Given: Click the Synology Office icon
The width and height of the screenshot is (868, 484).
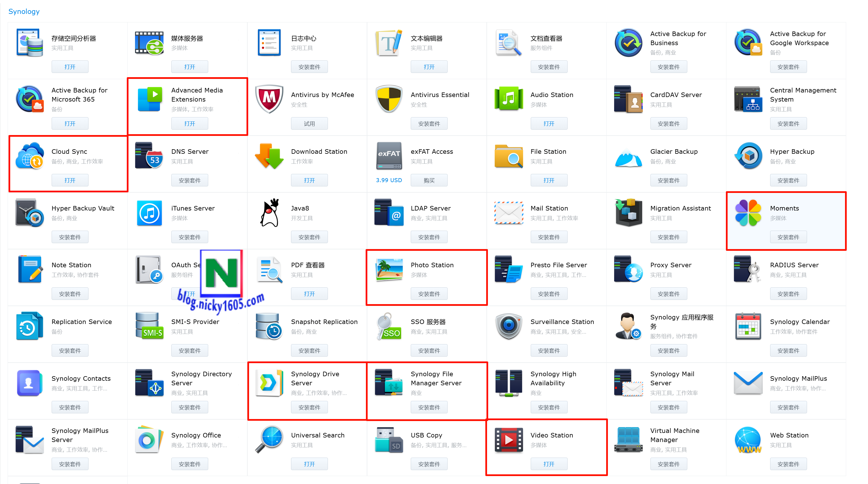Looking at the screenshot, I should (149, 439).
